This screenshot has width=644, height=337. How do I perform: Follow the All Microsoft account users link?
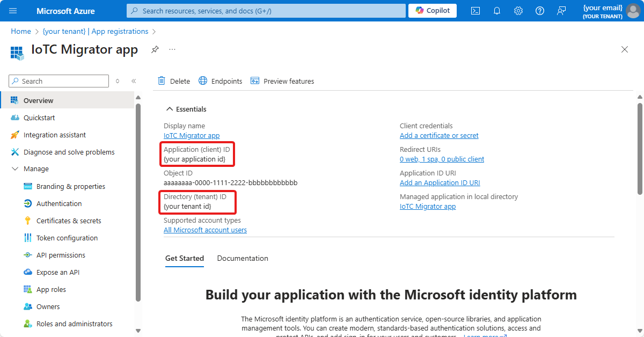[x=205, y=230]
